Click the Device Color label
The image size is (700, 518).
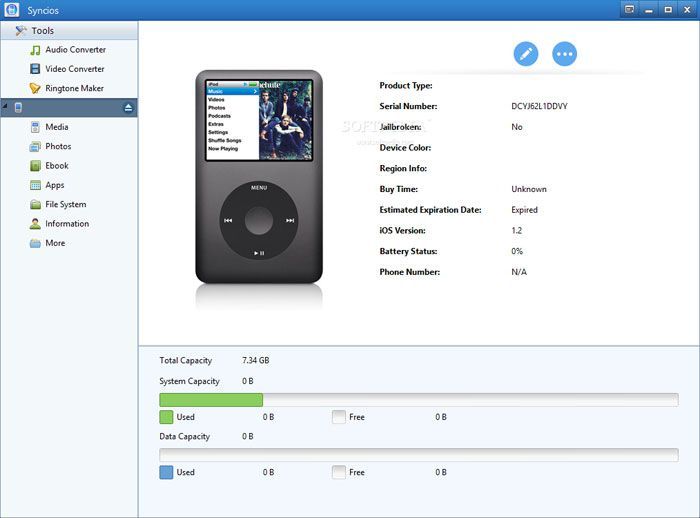coord(405,148)
